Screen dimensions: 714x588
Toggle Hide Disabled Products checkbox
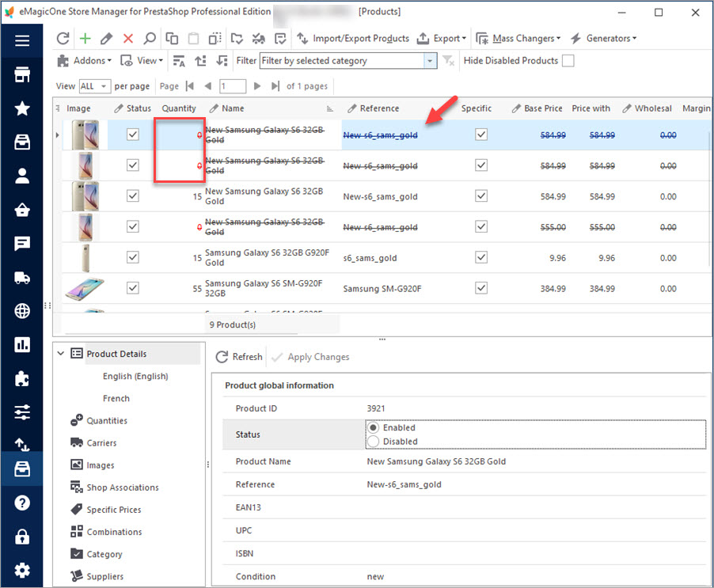click(x=568, y=60)
